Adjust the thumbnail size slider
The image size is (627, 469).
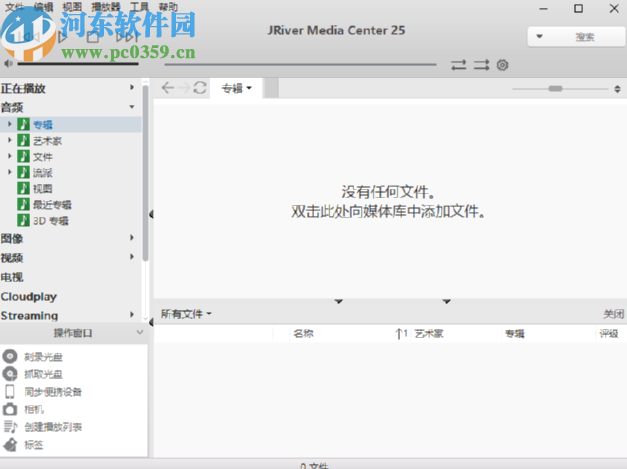(555, 88)
